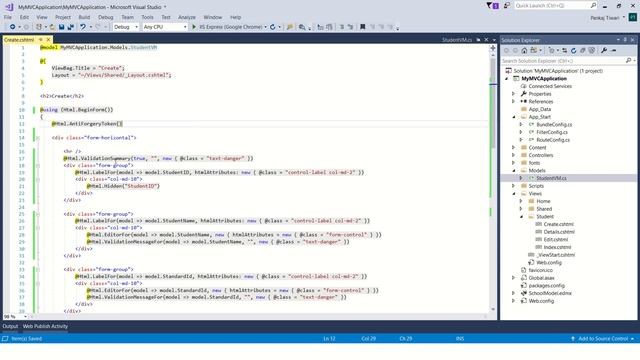The image size is (640, 360).
Task: Click the Save file icon in toolbar
Action: [x=61, y=27]
